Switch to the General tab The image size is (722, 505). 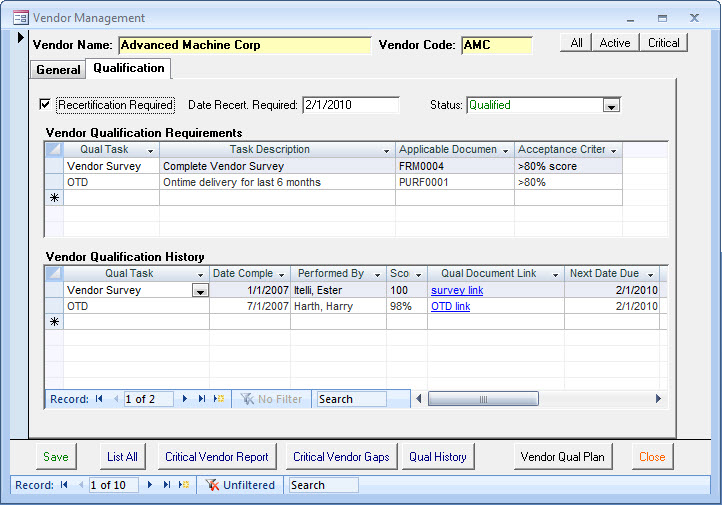point(58,70)
